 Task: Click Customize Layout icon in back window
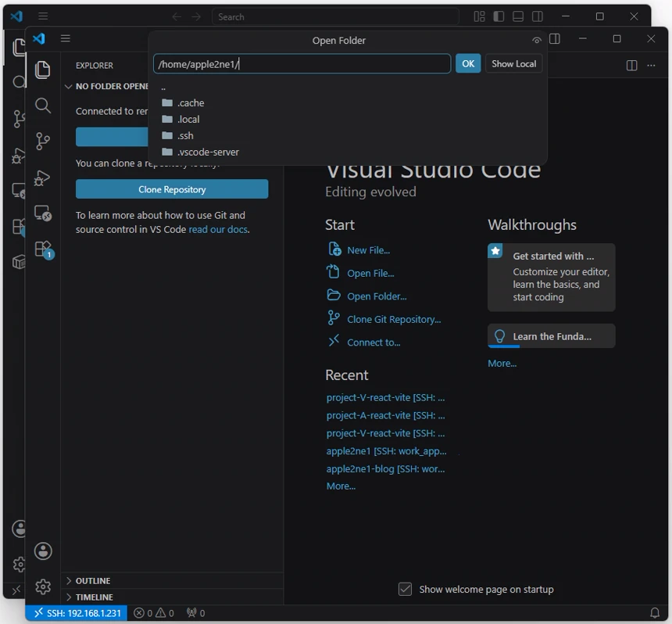[x=479, y=16]
